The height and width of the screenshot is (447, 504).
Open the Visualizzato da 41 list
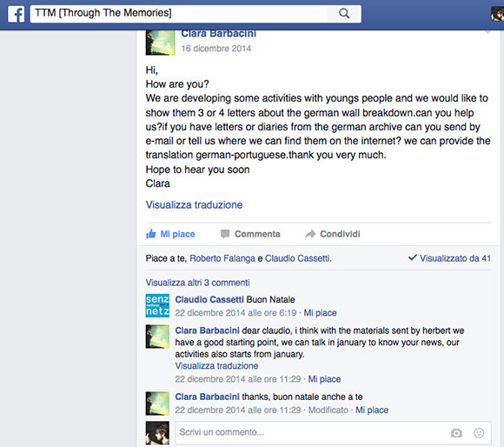[449, 258]
